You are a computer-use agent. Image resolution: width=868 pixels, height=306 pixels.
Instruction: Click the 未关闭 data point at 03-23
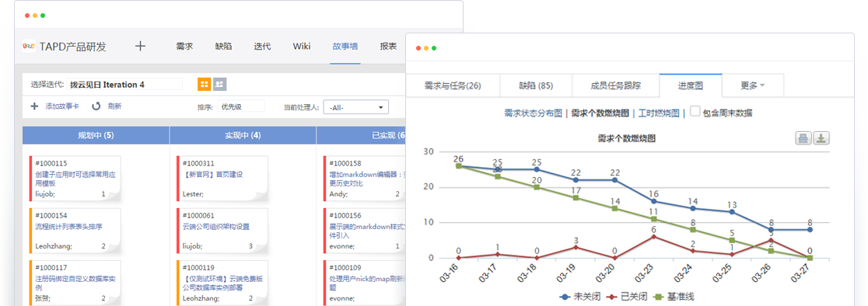(x=653, y=201)
